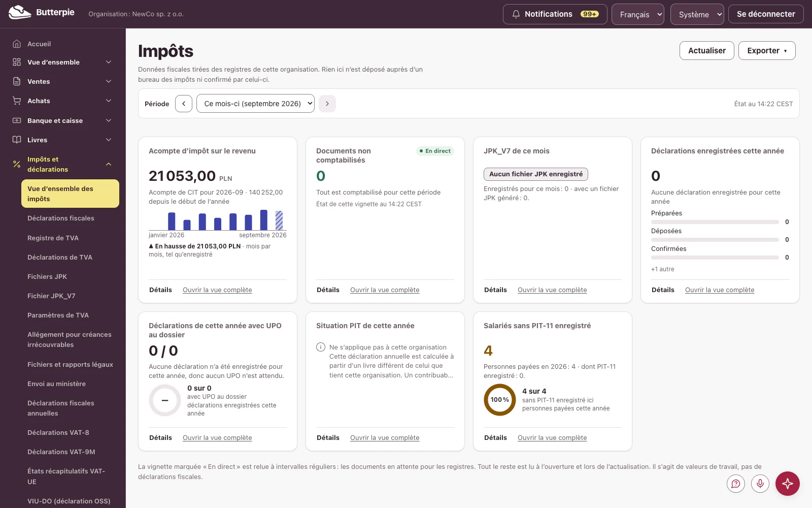This screenshot has width=812, height=508.
Task: Click Se déconnecter button
Action: [x=766, y=14]
